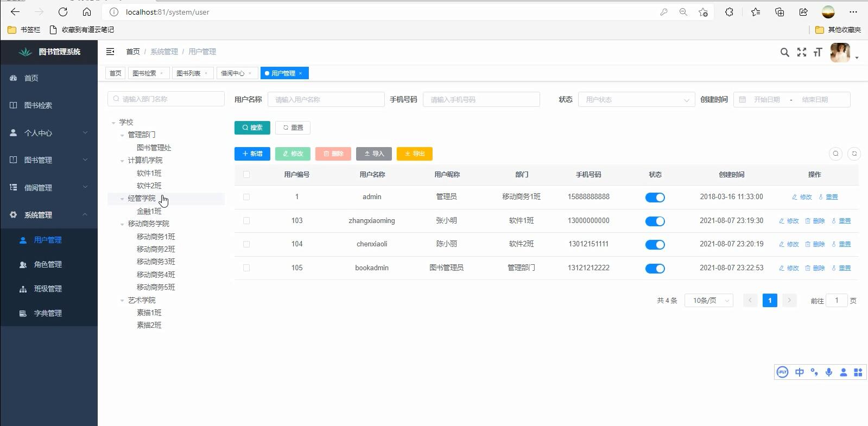The height and width of the screenshot is (426, 868).
Task: Expand 借阅管理 in the sidebar
Action: click(x=49, y=188)
